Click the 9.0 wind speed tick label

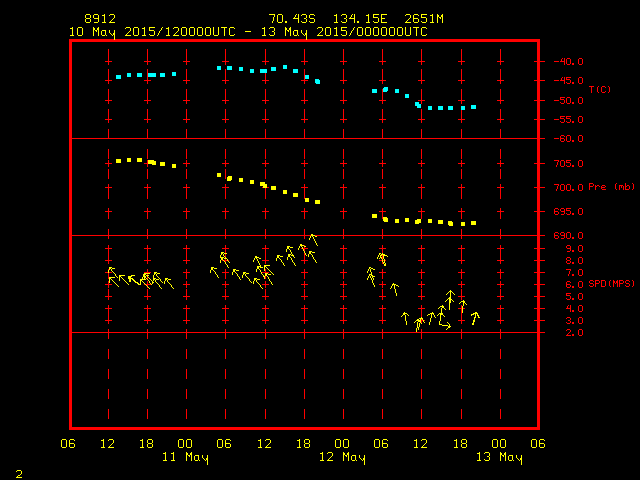pos(574,249)
